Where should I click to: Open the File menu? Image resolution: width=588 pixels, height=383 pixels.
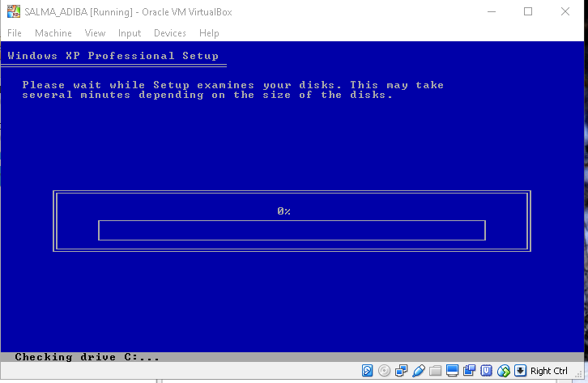point(15,33)
